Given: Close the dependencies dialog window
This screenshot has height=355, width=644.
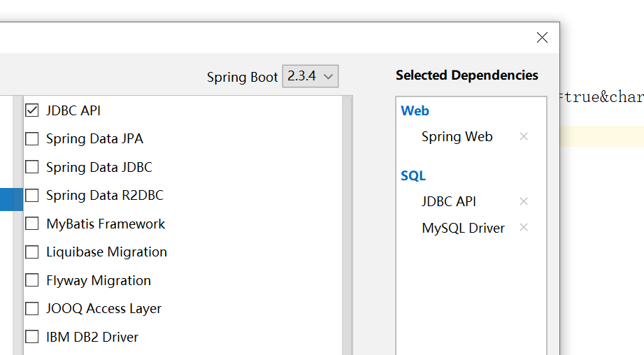Looking at the screenshot, I should [x=542, y=37].
